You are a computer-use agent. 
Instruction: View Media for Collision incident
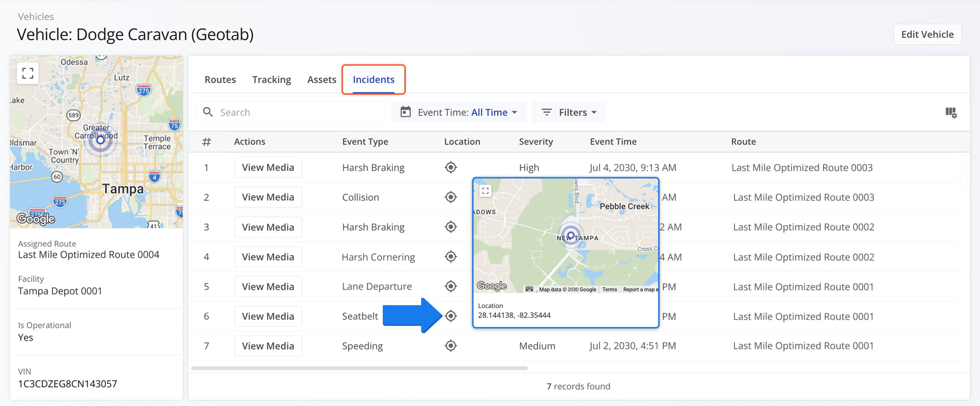(x=268, y=197)
